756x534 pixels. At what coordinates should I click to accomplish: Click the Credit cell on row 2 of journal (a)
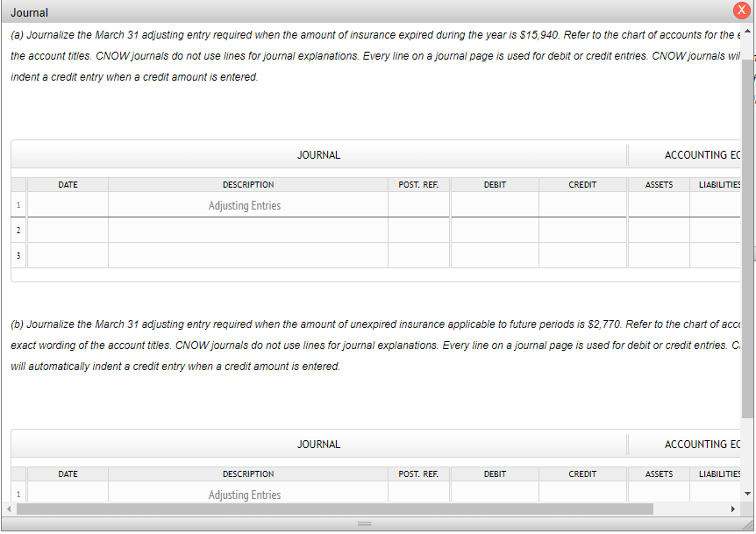point(582,230)
